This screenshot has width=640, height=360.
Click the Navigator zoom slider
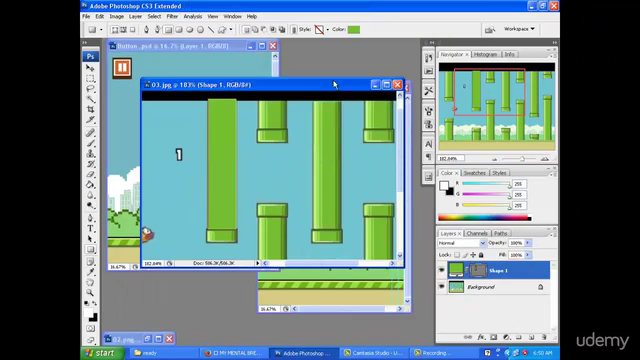point(520,159)
